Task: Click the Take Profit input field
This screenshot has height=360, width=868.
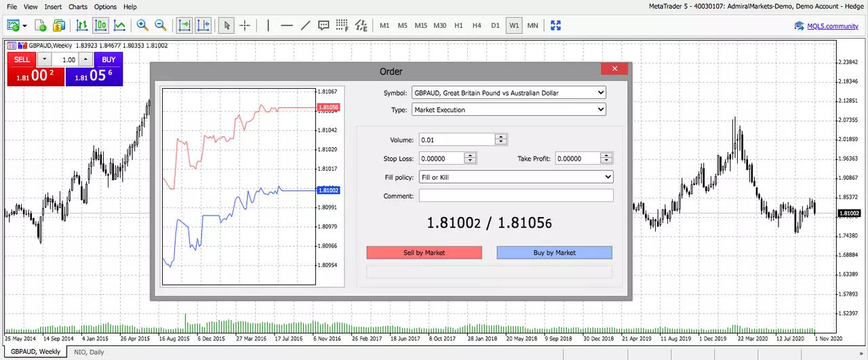Action: (578, 158)
